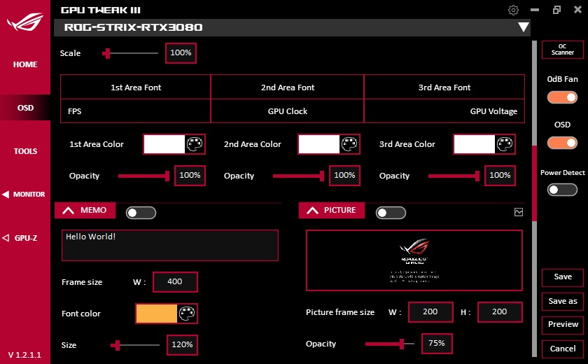Image resolution: width=588 pixels, height=364 pixels.
Task: Click the MONITOR arrow icon
Action: point(6,194)
